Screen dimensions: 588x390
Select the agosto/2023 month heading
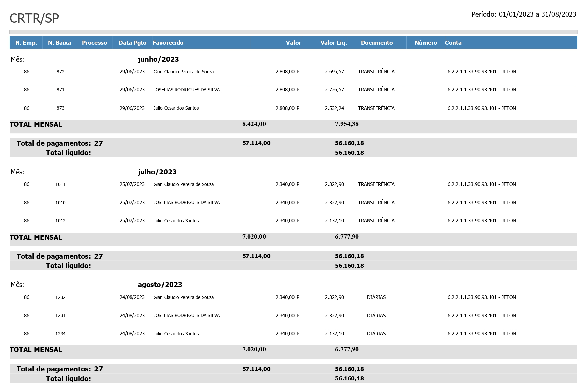coord(160,285)
